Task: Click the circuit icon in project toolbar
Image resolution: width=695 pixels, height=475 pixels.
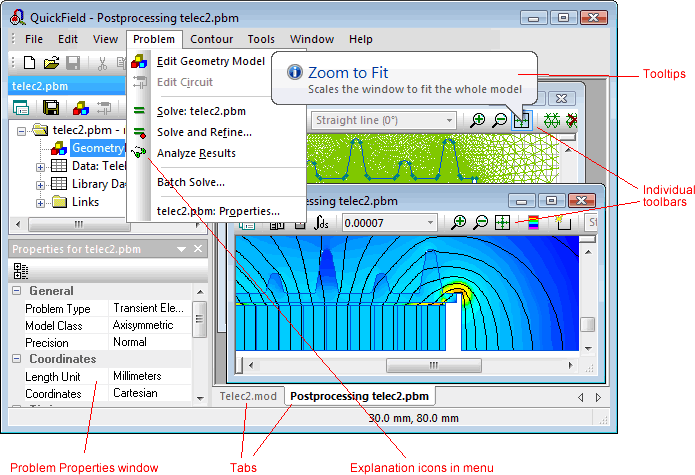Action: pyautogui.click(x=104, y=108)
